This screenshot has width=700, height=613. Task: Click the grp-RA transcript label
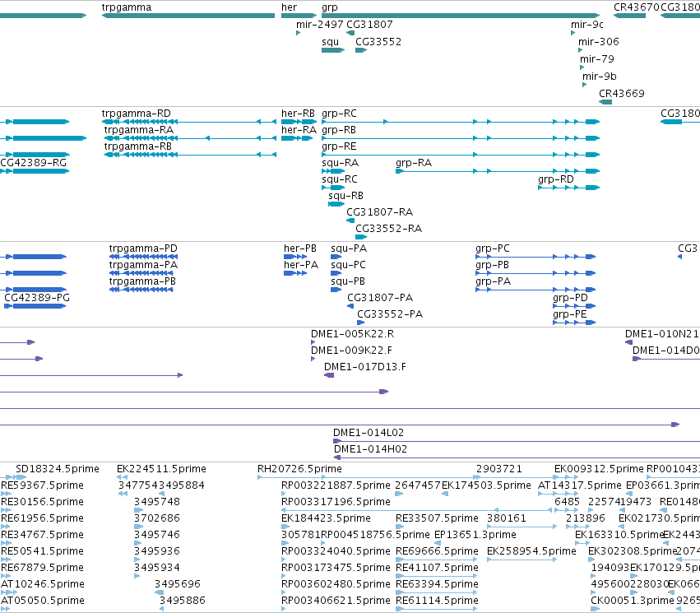(414, 163)
